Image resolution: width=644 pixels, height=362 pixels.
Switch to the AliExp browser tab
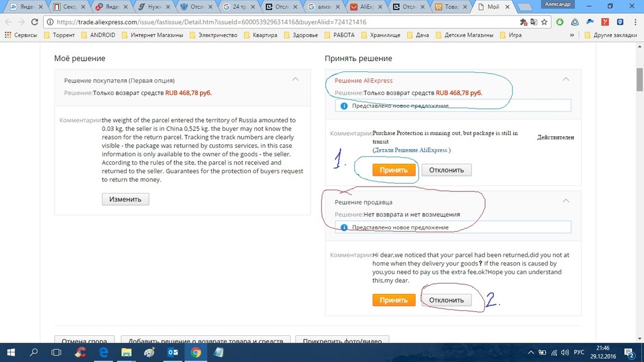(365, 8)
